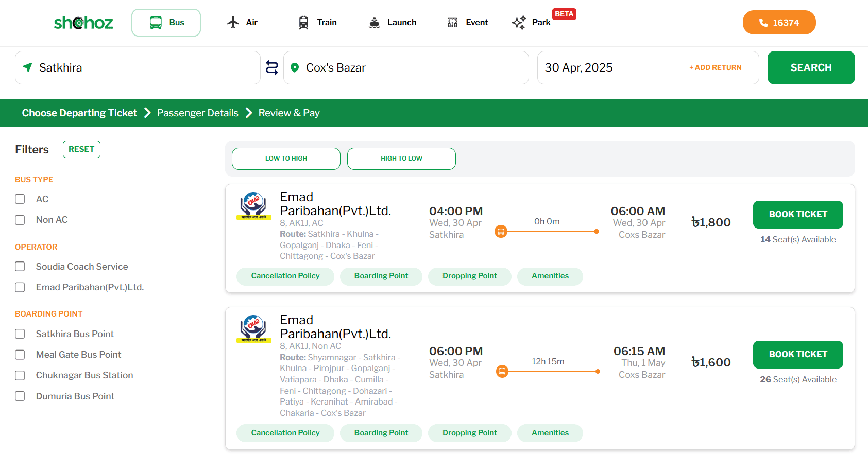Screen dimensions: 868x455
Task: Sort results High to Low
Action: point(401,159)
